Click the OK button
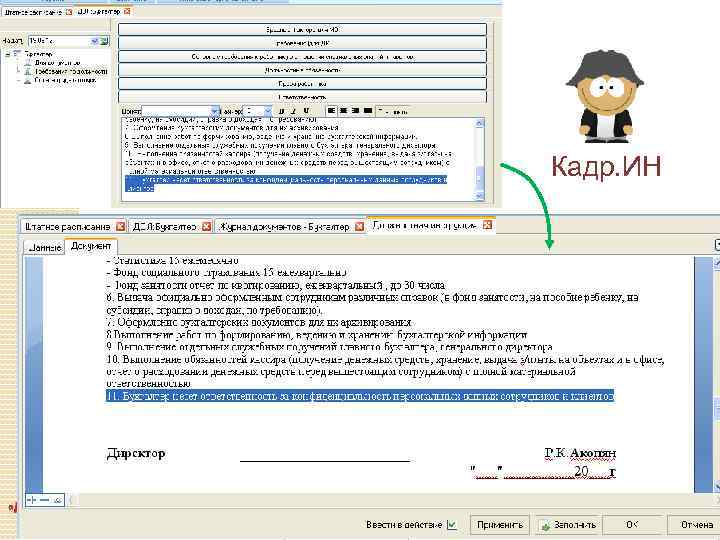Screen dimensions: 720x540 (x=632, y=525)
